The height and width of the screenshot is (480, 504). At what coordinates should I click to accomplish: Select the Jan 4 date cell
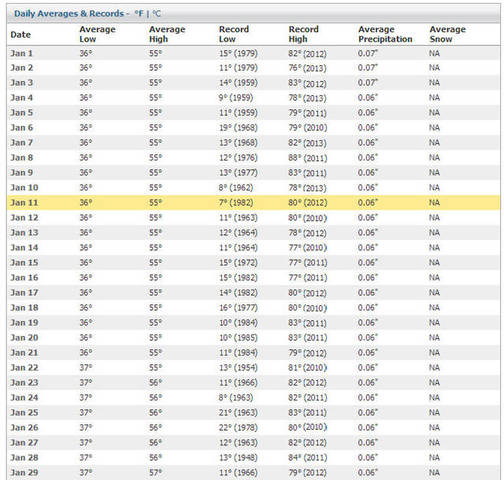point(22,98)
